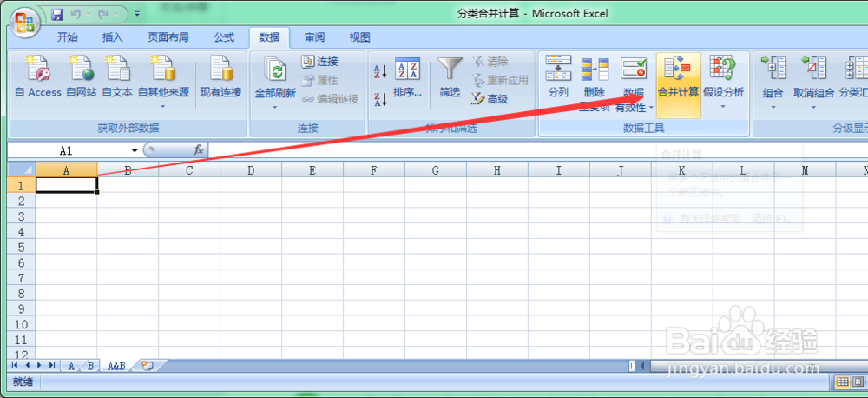Open 高级 filter options
This screenshot has height=398, width=868.
(x=490, y=99)
